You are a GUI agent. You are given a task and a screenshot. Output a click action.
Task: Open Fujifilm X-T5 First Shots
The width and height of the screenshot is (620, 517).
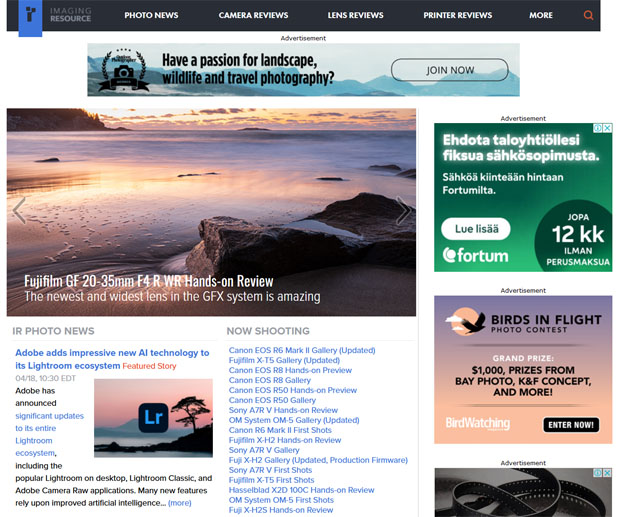[x=272, y=480]
